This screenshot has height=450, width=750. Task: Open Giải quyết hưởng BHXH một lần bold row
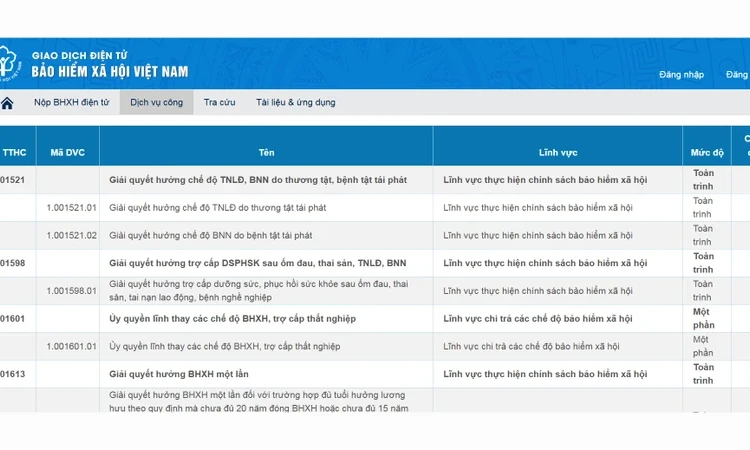179,374
